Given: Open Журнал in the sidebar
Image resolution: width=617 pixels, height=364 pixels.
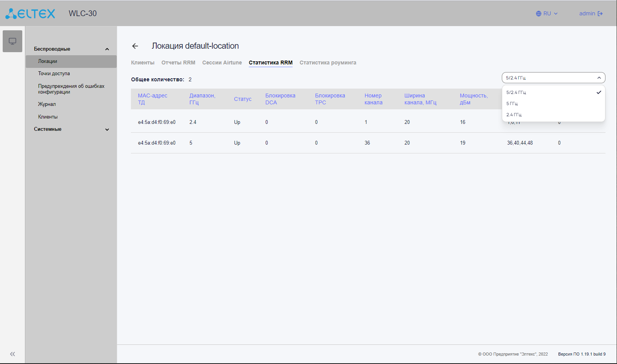Looking at the screenshot, I should 47,104.
